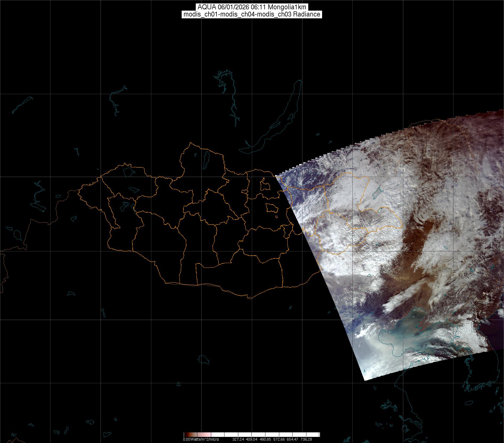Click the southernmost tip of Mongolia's border

point(250,298)
